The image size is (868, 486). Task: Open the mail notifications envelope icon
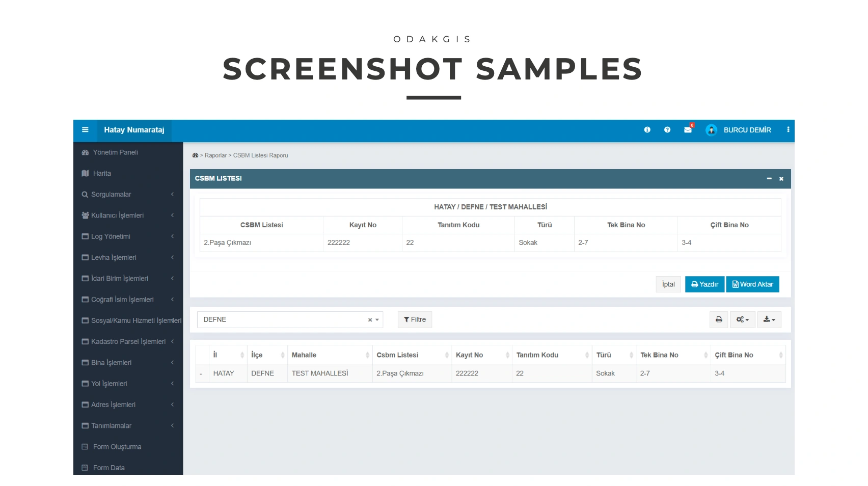pos(688,130)
